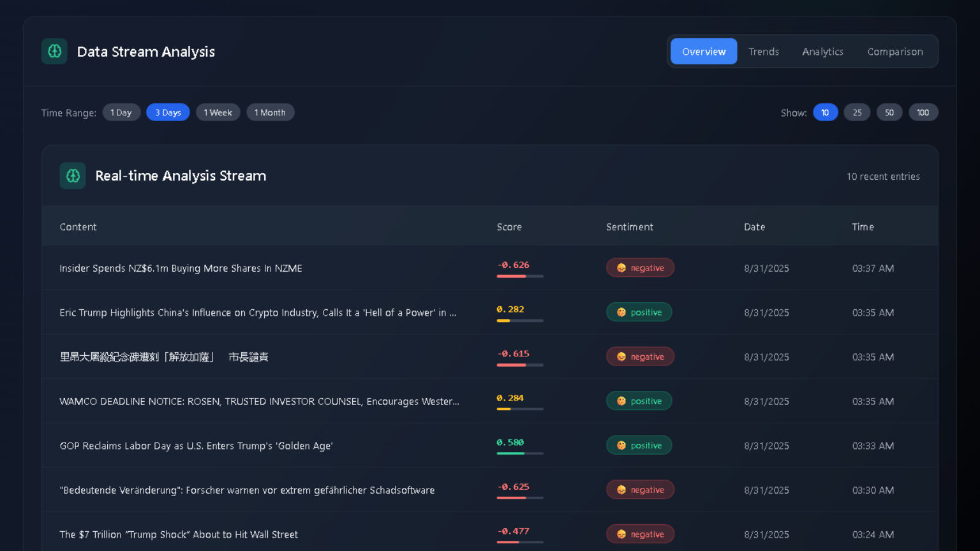Click the score value 0.580
The width and height of the screenshot is (980, 551).
pos(510,442)
